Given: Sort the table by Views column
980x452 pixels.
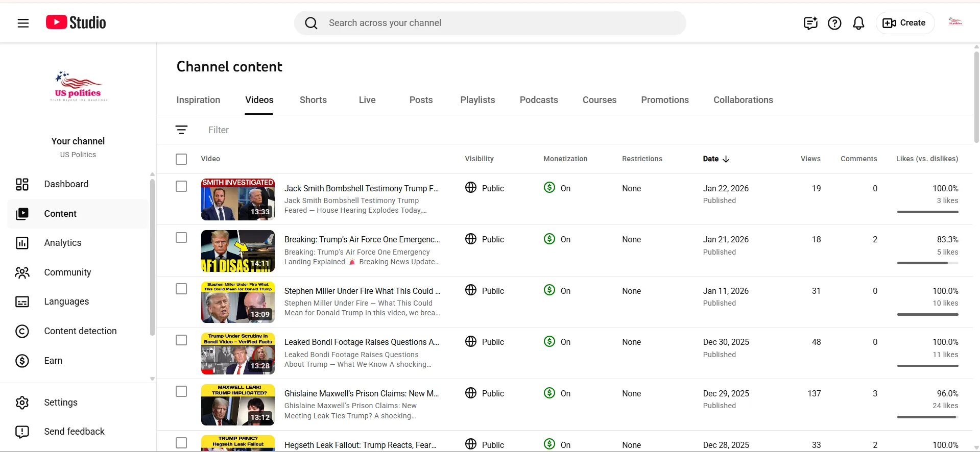Looking at the screenshot, I should click(x=810, y=159).
